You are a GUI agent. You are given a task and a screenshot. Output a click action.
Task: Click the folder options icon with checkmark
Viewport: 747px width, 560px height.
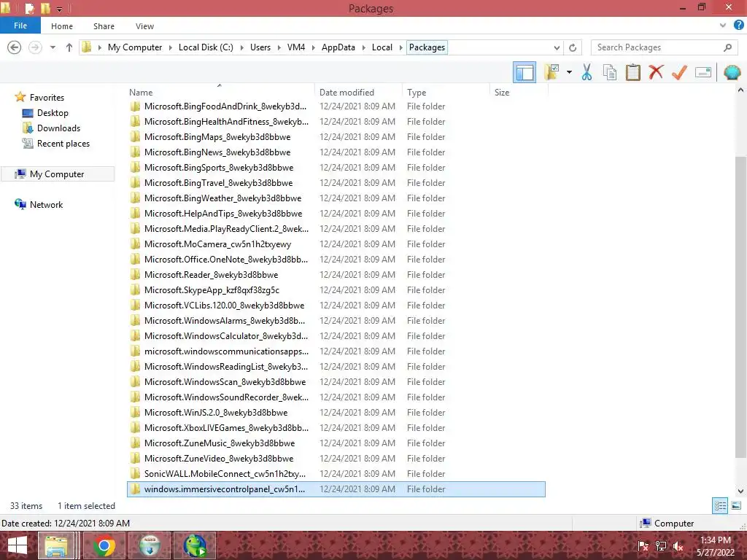point(552,72)
